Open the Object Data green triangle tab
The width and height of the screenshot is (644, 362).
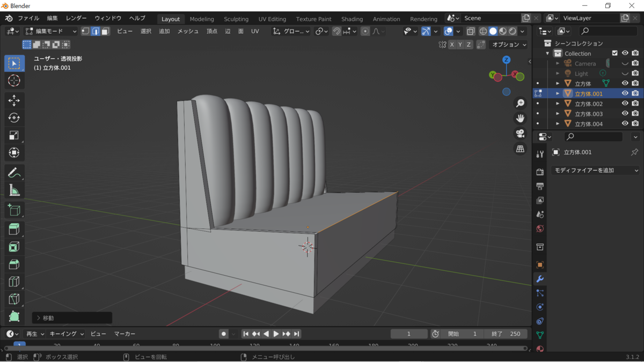pos(540,335)
